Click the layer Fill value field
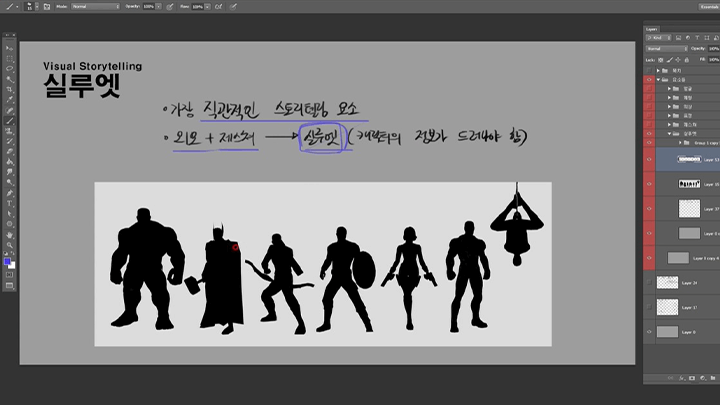Viewport: 720px width, 405px height. coord(714,60)
